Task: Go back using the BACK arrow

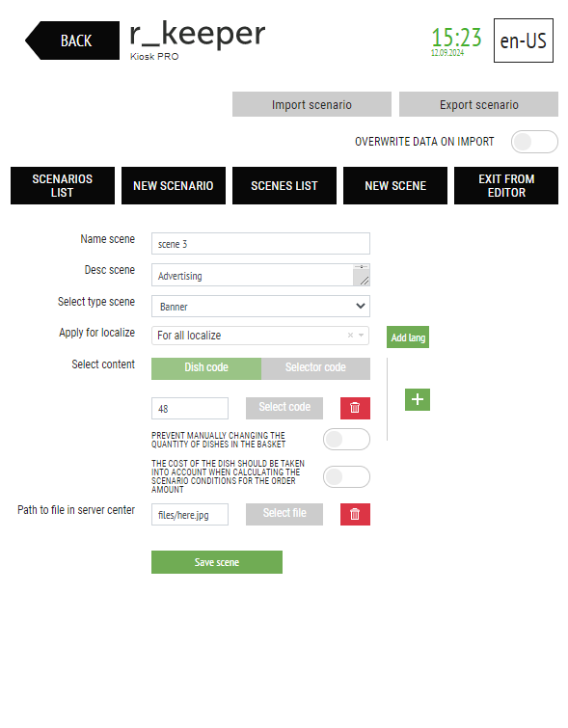Action: (72, 40)
